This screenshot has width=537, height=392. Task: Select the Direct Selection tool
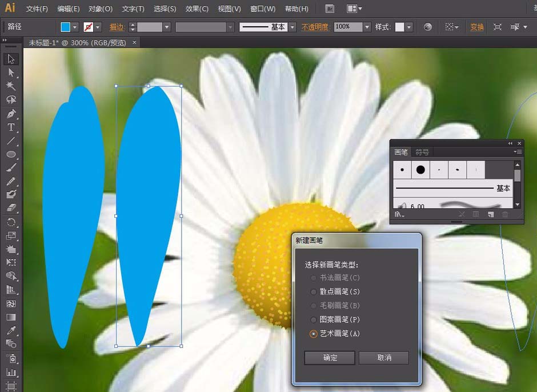(11, 73)
